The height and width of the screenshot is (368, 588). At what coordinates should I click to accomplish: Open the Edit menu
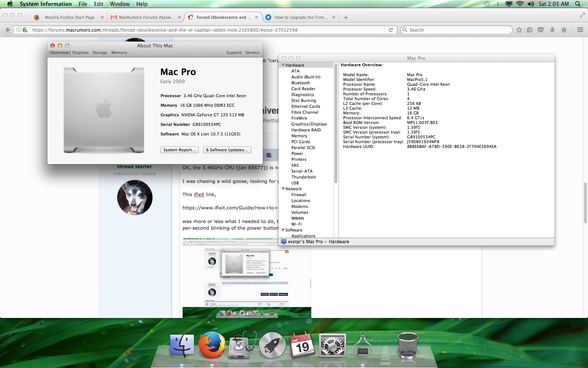pyautogui.click(x=98, y=4)
